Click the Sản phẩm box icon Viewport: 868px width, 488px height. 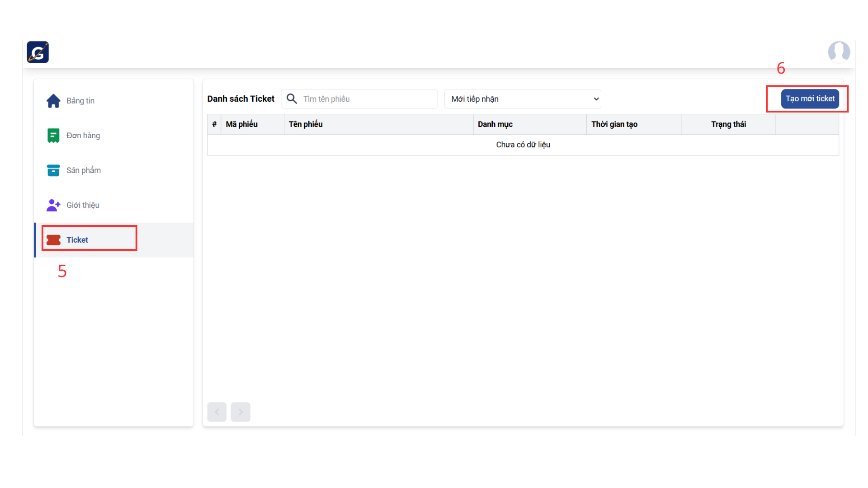(53, 170)
